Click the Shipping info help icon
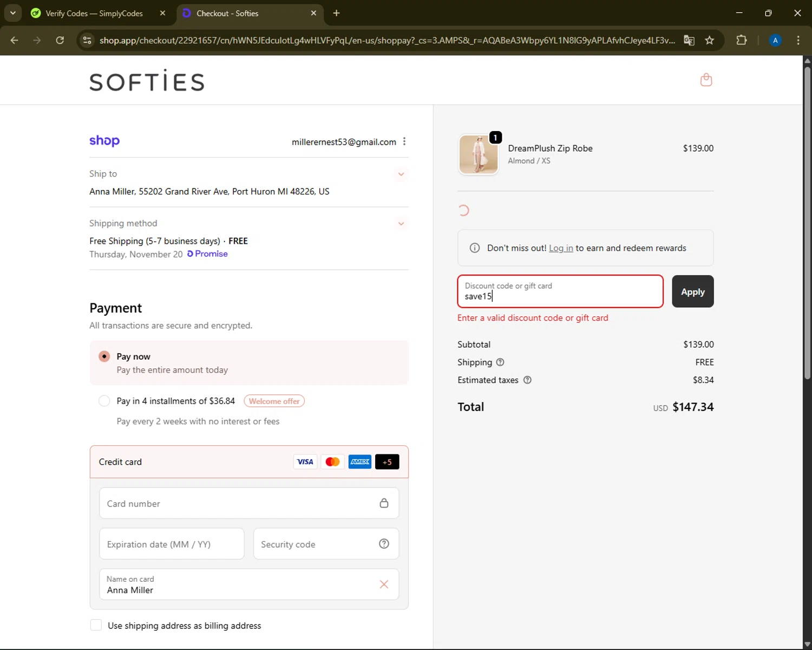This screenshot has width=812, height=650. pos(500,362)
